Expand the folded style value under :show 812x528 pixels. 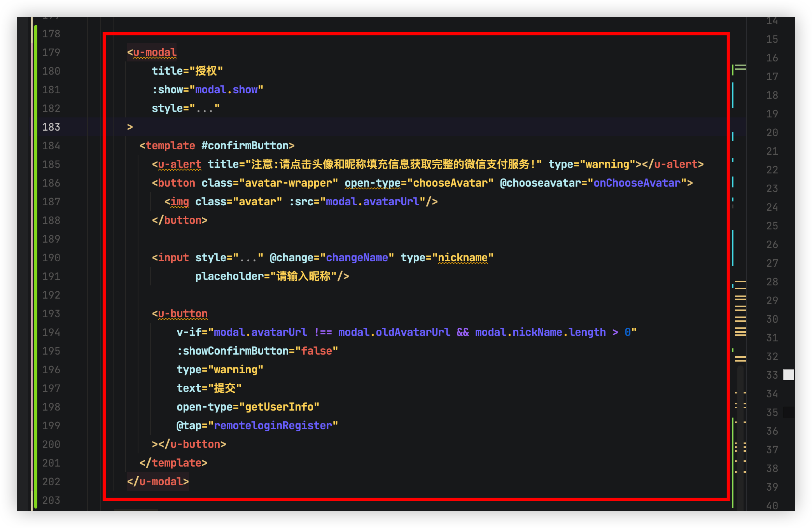[205, 108]
